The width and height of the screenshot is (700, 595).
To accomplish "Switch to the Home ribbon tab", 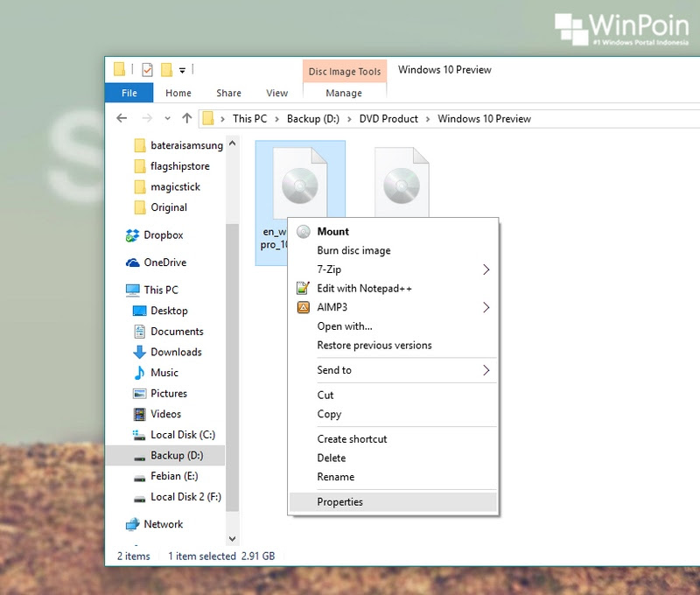I will [178, 93].
